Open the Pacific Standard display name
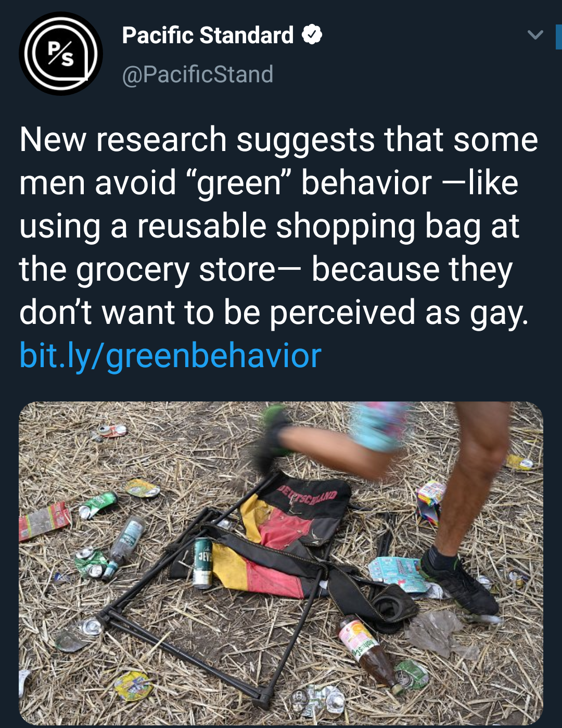 (208, 35)
